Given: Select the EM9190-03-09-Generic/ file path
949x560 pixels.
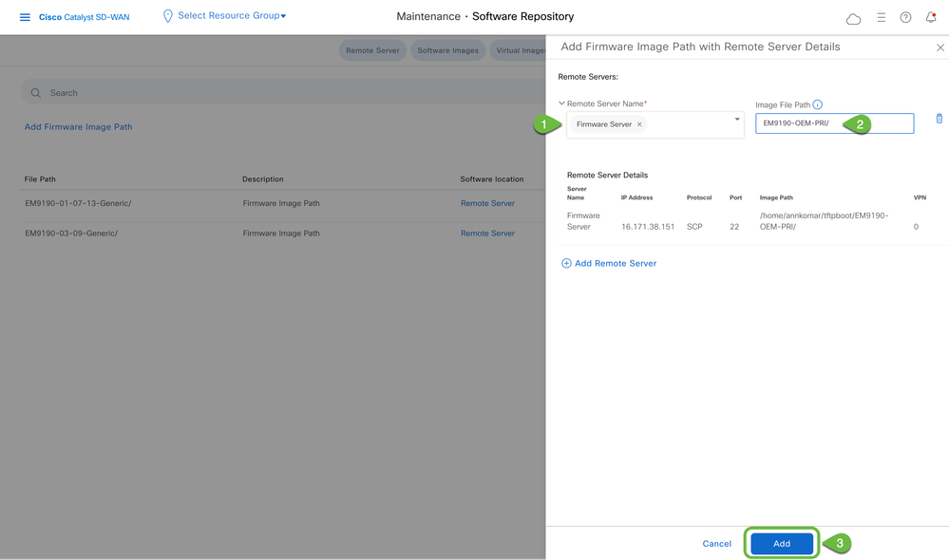Looking at the screenshot, I should click(71, 233).
